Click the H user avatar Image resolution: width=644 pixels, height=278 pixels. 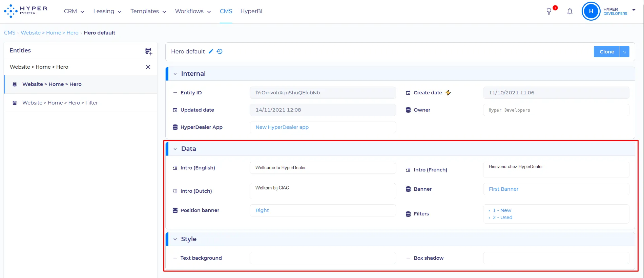click(591, 11)
